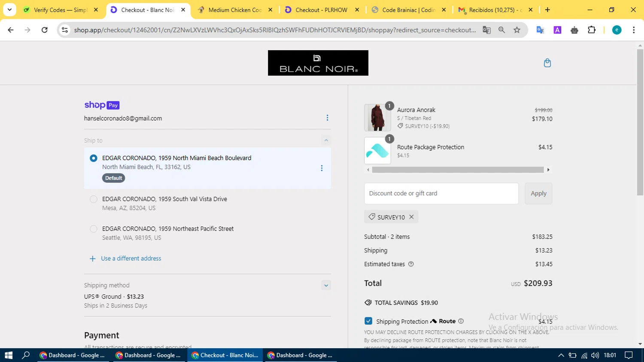Screen dimensions: 644x362
Task: Click the Discount code or gift card field
Action: click(x=441, y=194)
